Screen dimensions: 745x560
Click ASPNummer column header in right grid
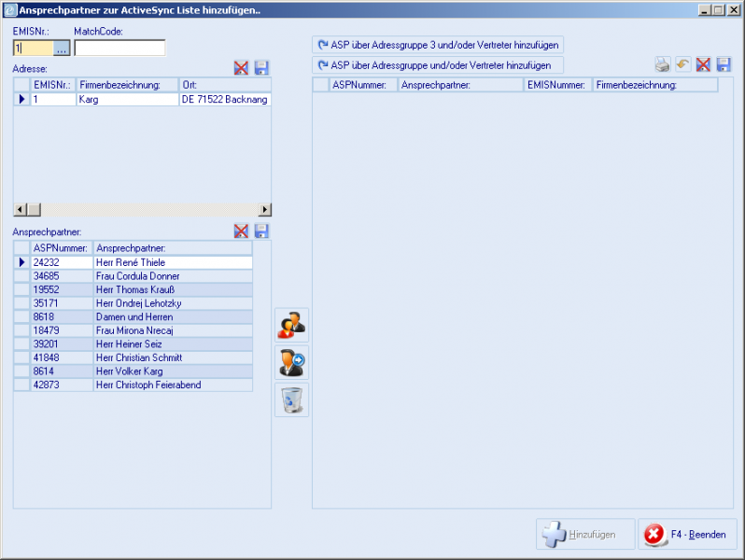[363, 85]
